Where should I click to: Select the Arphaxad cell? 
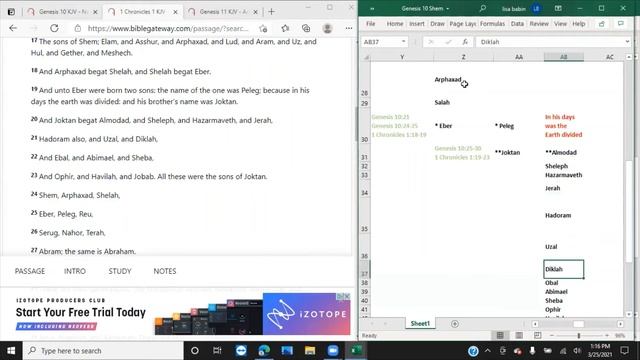[463, 80]
